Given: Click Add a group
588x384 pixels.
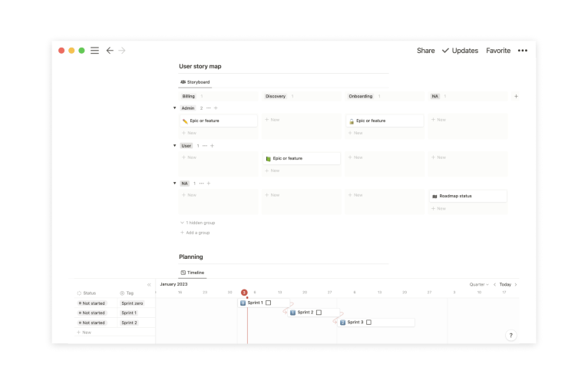Looking at the screenshot, I should point(195,233).
